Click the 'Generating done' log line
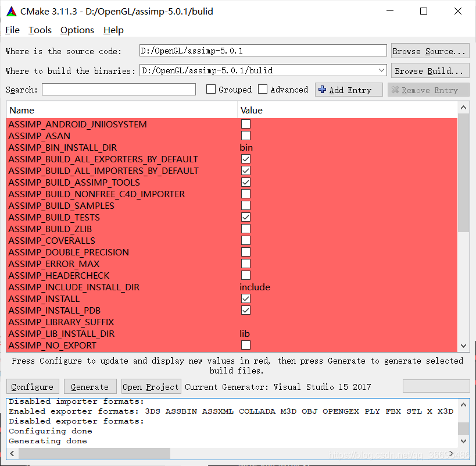This screenshot has height=466, width=476. (x=48, y=441)
